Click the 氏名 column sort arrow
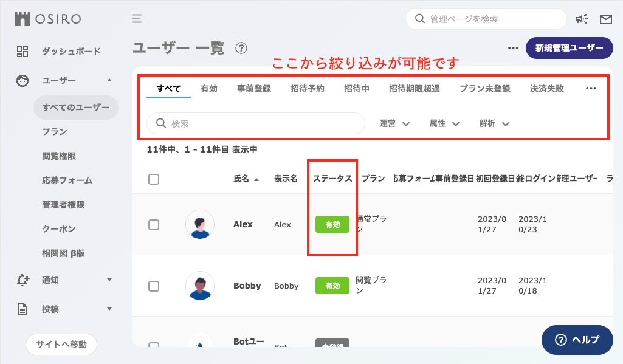The width and height of the screenshot is (623, 364). 256,179
